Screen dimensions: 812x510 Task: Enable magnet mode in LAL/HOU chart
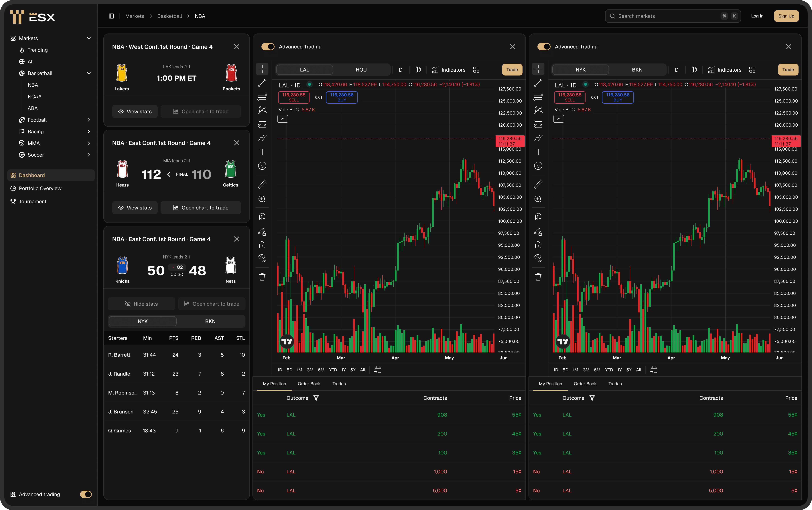262,217
